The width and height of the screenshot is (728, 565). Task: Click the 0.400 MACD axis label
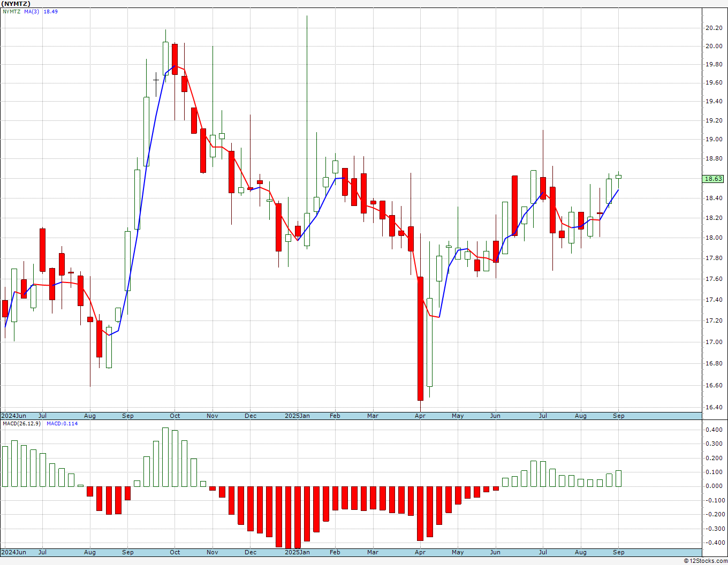(x=714, y=430)
